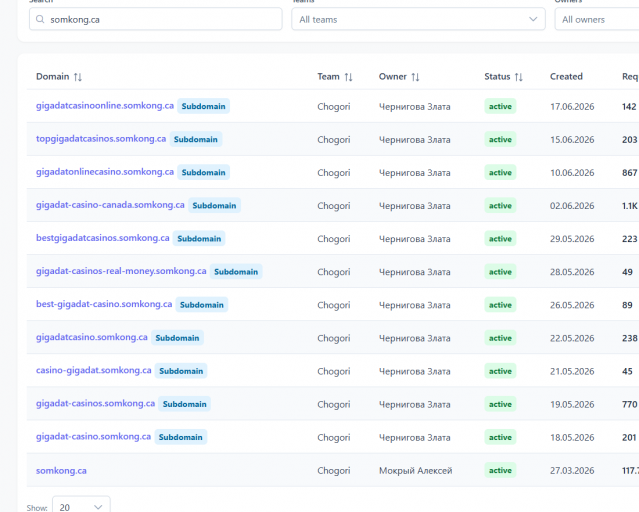Screen dimensions: 639x512
Task: Click request count 770
Action: [630, 404]
